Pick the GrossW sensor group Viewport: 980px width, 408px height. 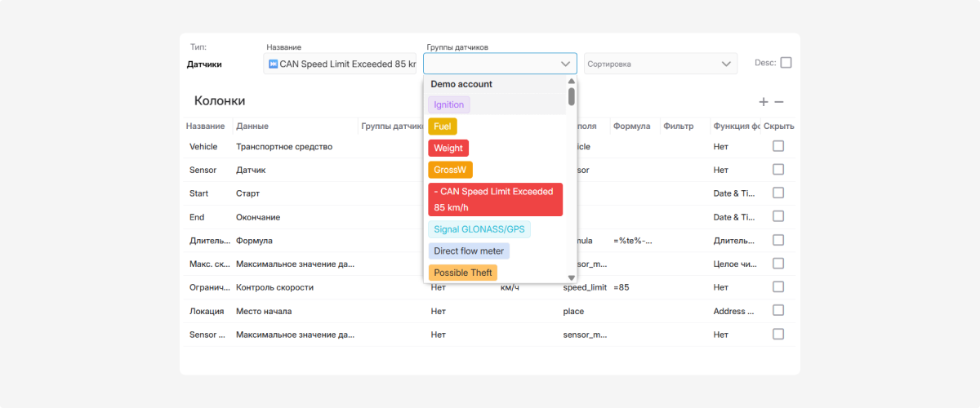pos(450,170)
